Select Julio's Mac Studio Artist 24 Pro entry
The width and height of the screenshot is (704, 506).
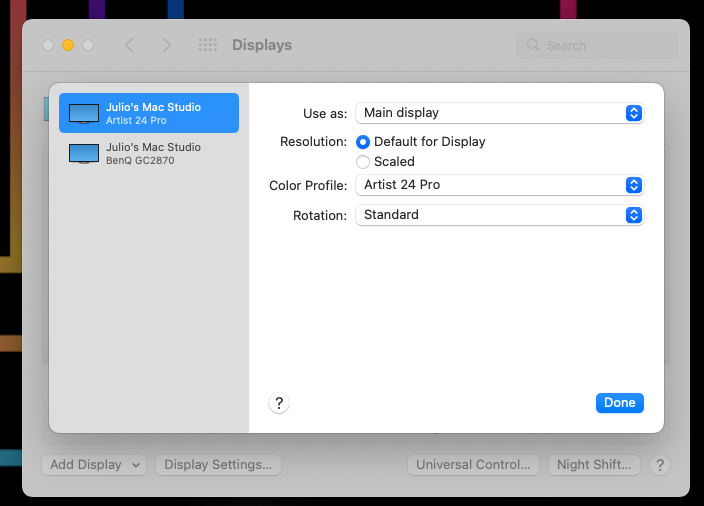pos(149,113)
